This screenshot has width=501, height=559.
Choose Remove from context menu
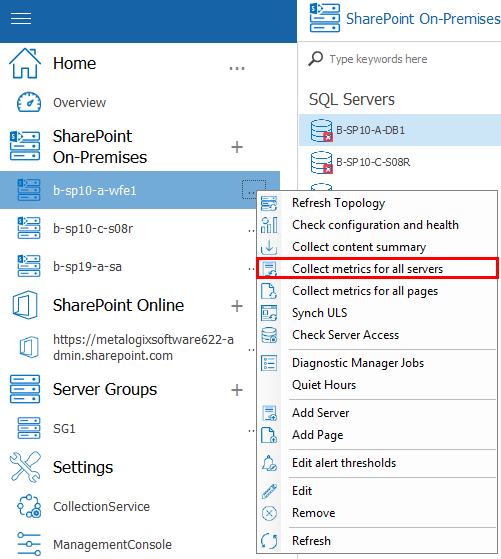377,513
